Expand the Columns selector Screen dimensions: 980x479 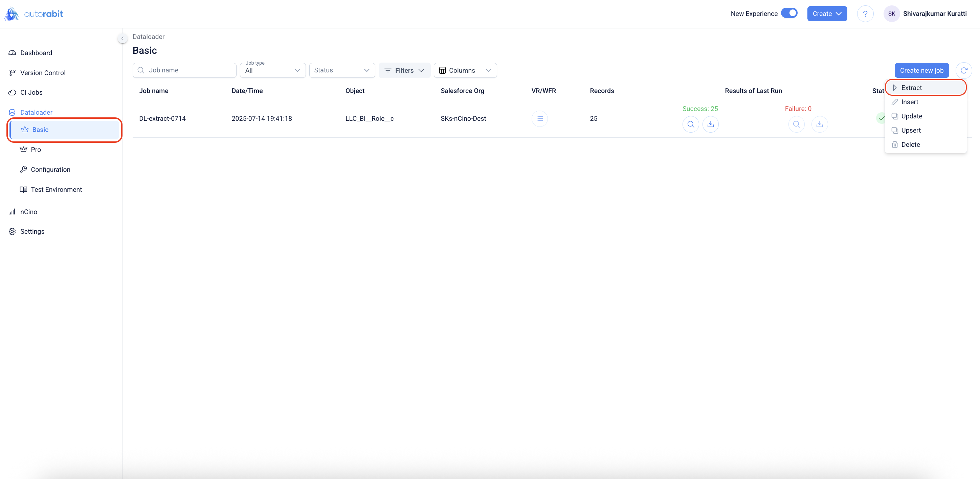pos(465,70)
